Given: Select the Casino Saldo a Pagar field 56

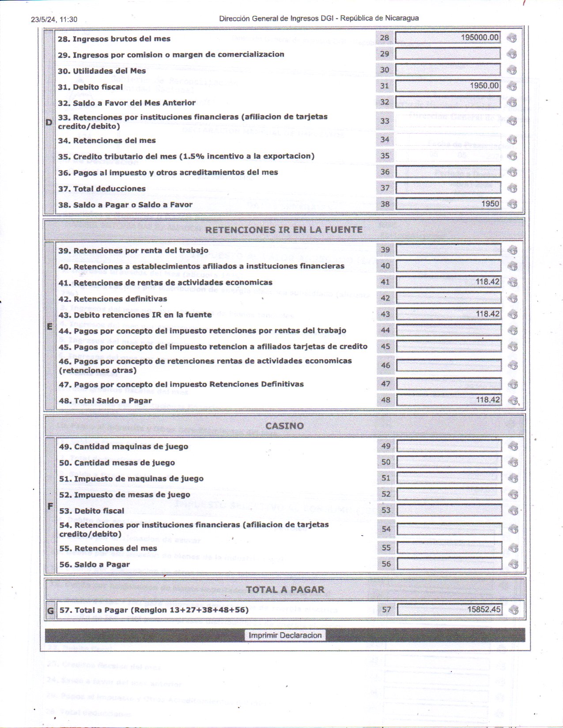Looking at the screenshot, I should click(449, 564).
